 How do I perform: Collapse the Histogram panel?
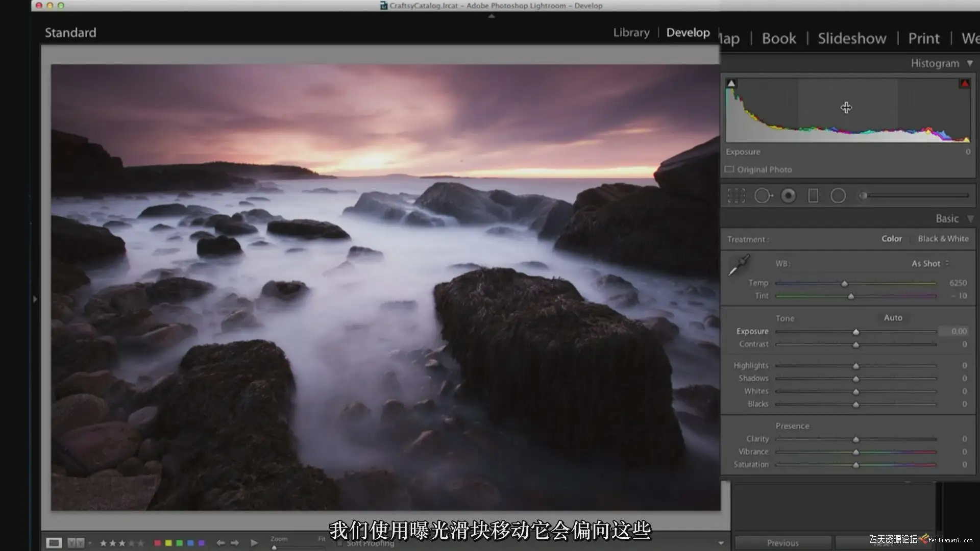point(970,63)
